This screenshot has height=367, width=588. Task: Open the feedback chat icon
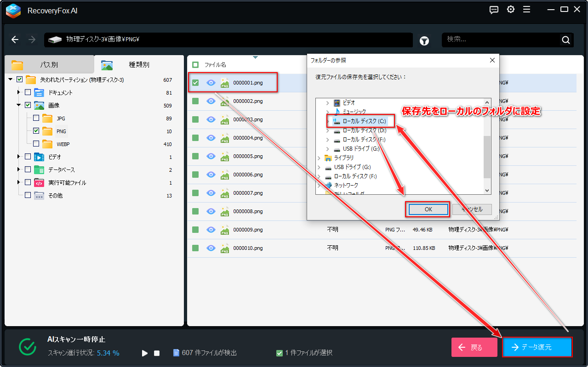[494, 10]
